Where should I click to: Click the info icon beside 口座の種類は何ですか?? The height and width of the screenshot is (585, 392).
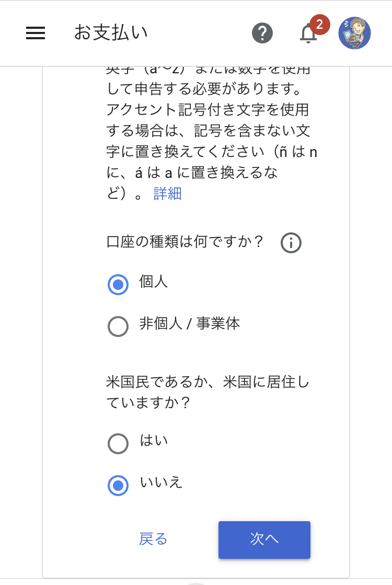[291, 243]
